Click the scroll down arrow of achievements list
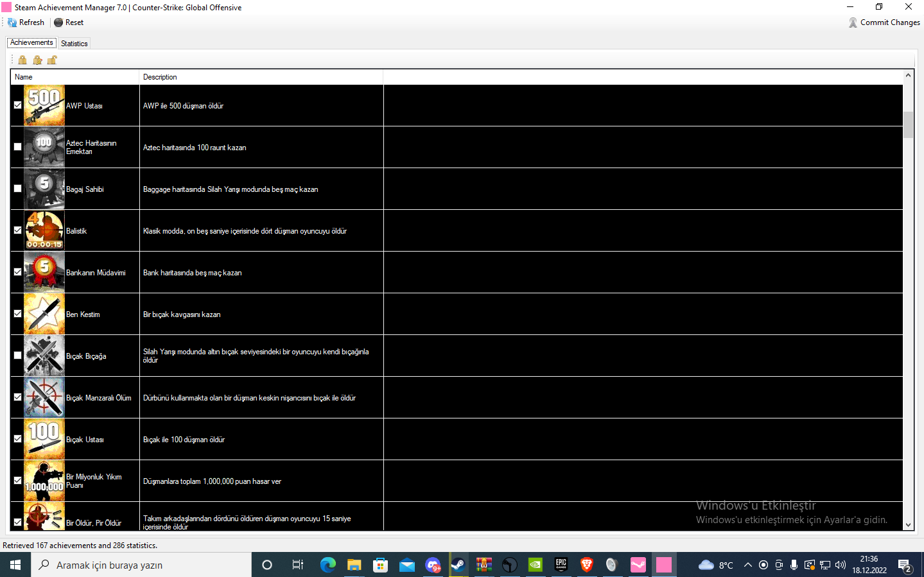This screenshot has height=577, width=924. 908,525
